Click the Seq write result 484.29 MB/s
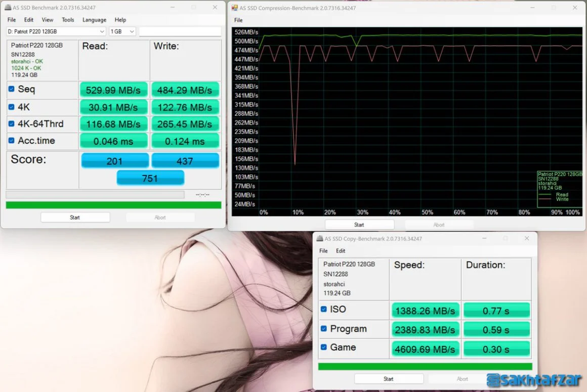587x392 pixels. pos(185,90)
